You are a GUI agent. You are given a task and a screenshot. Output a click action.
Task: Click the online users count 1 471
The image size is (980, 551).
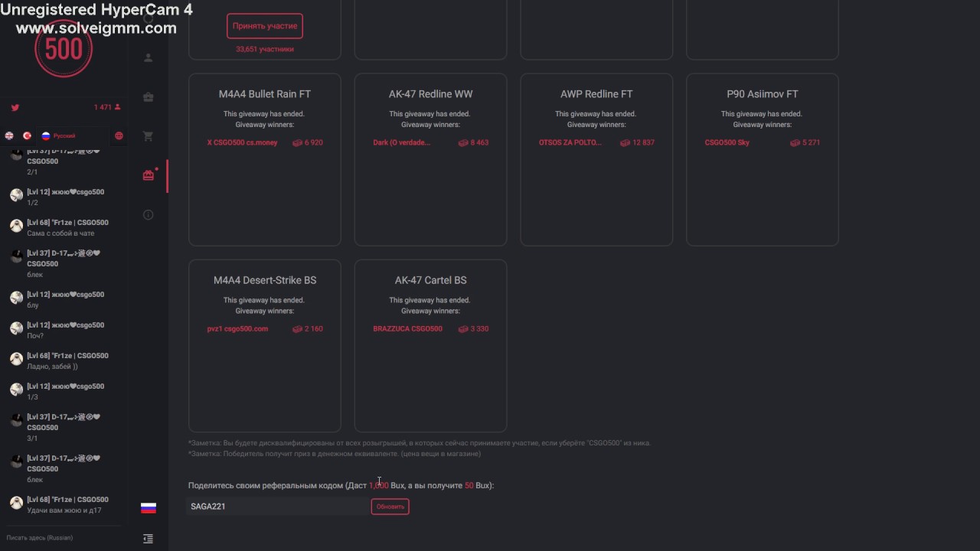[107, 107]
